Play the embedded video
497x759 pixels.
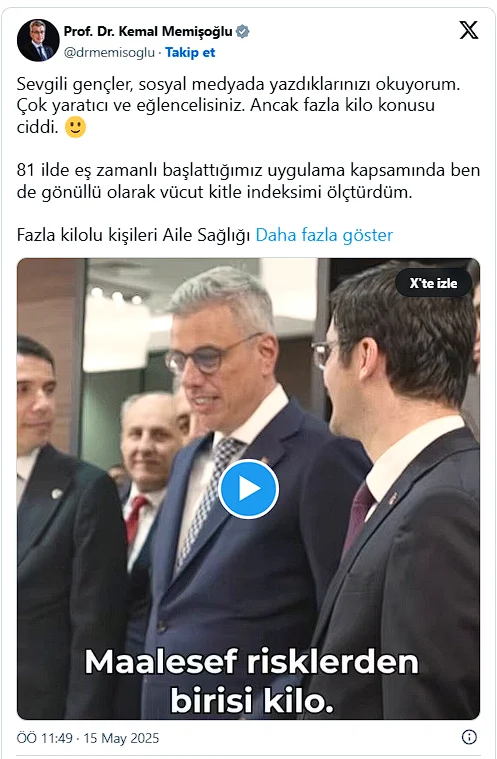[248, 489]
